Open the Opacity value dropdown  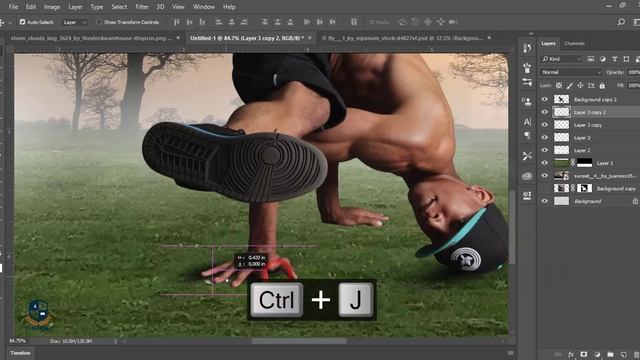pyautogui.click(x=633, y=72)
